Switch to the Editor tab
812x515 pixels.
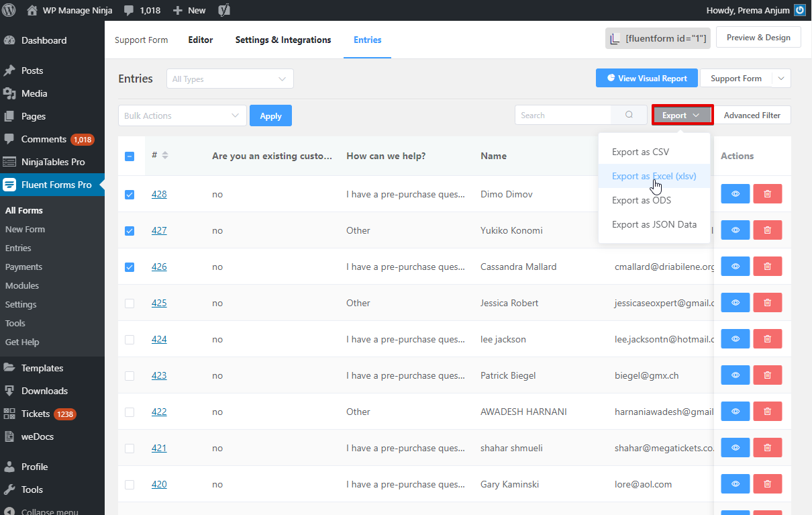[x=201, y=40]
